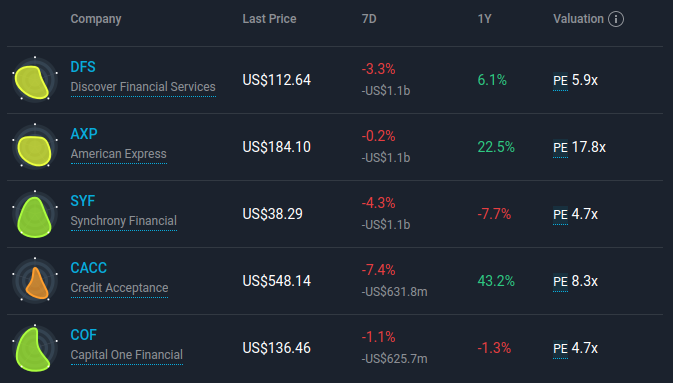Sort by the 1Y column header
Image resolution: width=673 pixels, height=383 pixels.
pos(484,19)
